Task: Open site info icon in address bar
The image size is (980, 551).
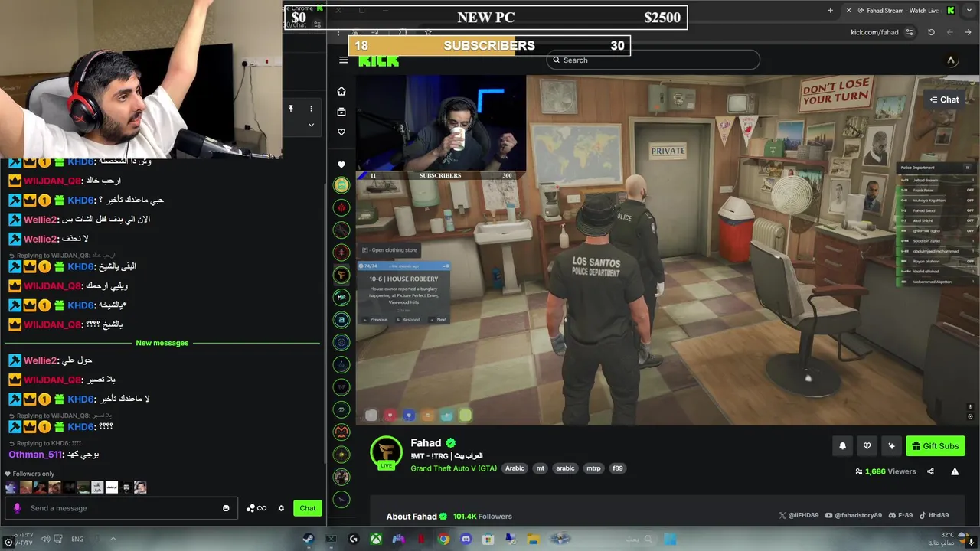Action: click(910, 32)
